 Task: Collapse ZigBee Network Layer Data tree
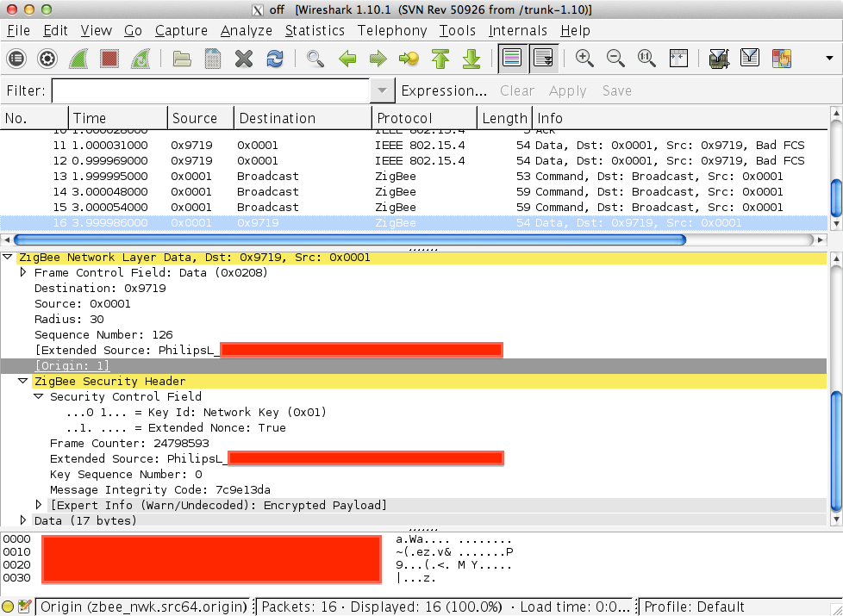tap(8, 258)
